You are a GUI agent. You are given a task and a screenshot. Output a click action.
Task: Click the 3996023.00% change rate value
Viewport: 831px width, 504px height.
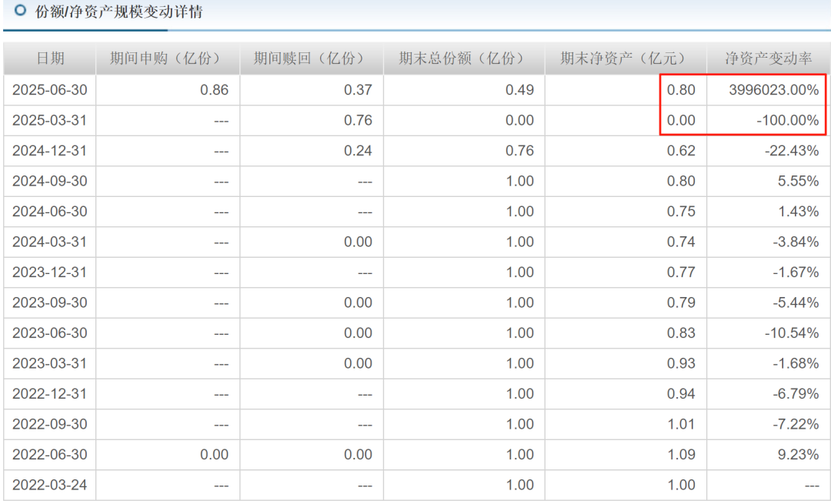click(x=774, y=89)
